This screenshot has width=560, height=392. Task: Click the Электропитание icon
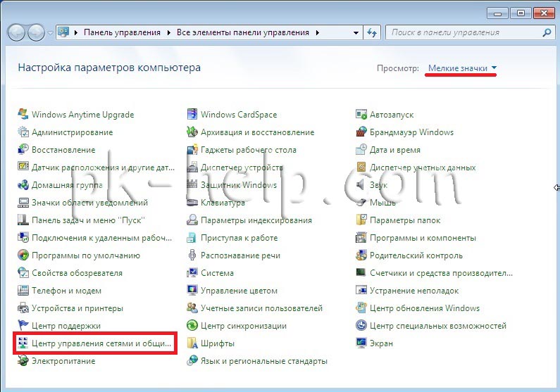23,361
